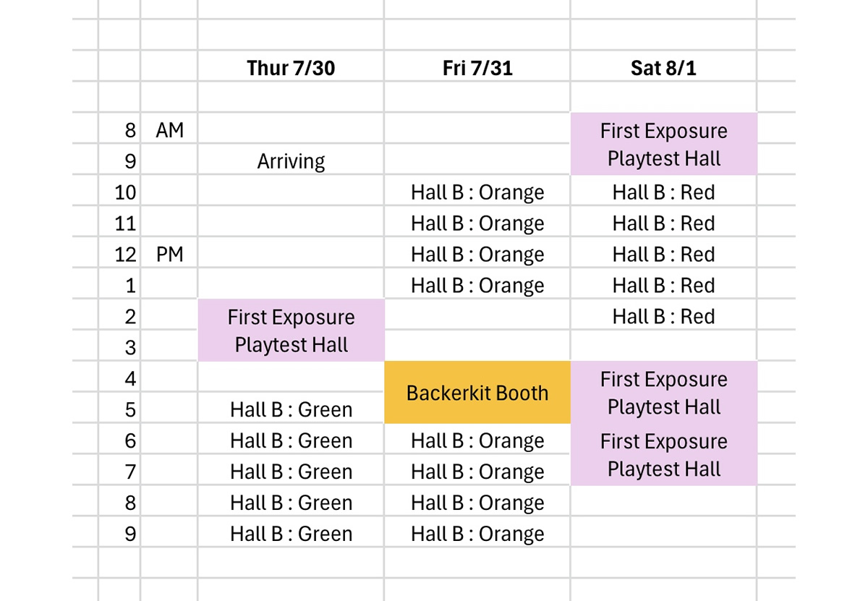
Task: Select Thursday's 9 PM Hall B : Green cell
Action: (291, 532)
